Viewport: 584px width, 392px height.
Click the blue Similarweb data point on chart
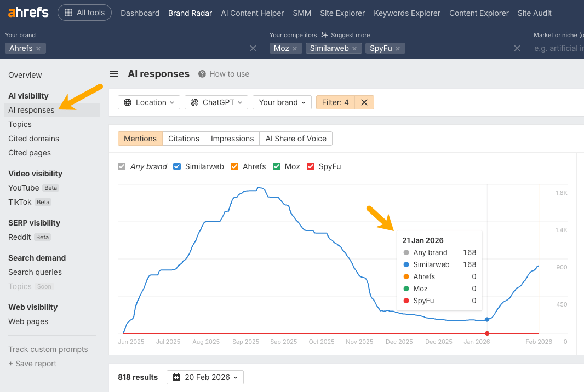tap(487, 319)
